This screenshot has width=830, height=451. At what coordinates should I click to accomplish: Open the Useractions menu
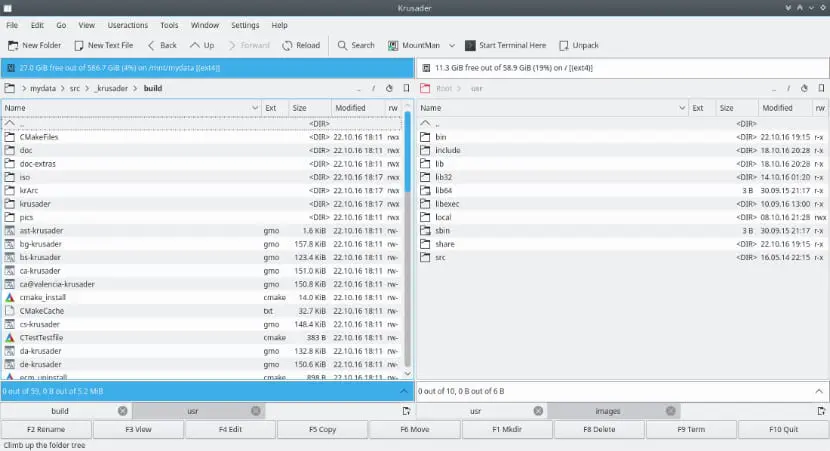(128, 25)
